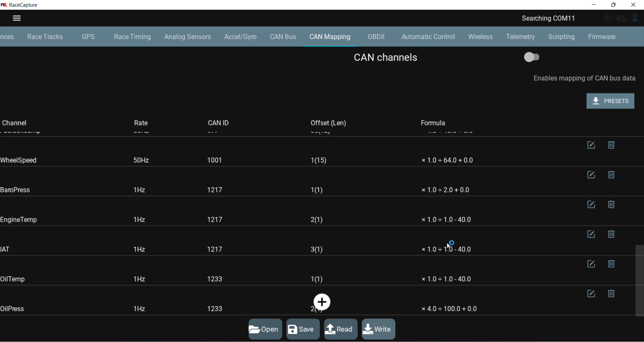This screenshot has height=342, width=644.
Task: Open a configuration file with Open button
Action: coord(265,330)
